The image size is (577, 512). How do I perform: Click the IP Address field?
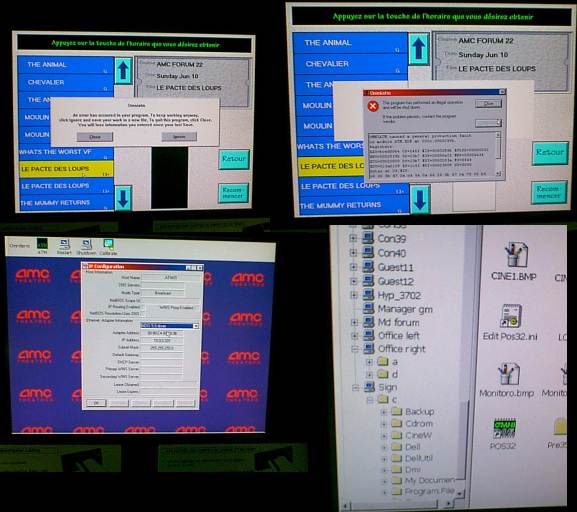162,340
